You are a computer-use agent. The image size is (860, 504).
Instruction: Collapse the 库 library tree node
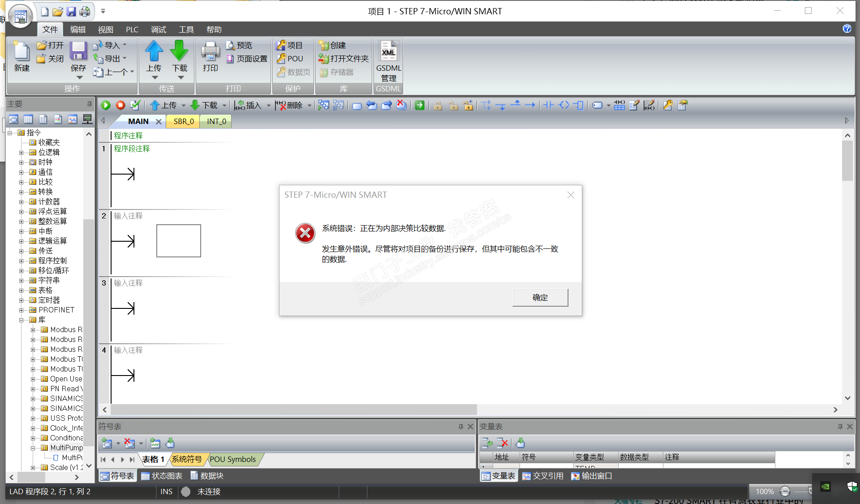[21, 320]
